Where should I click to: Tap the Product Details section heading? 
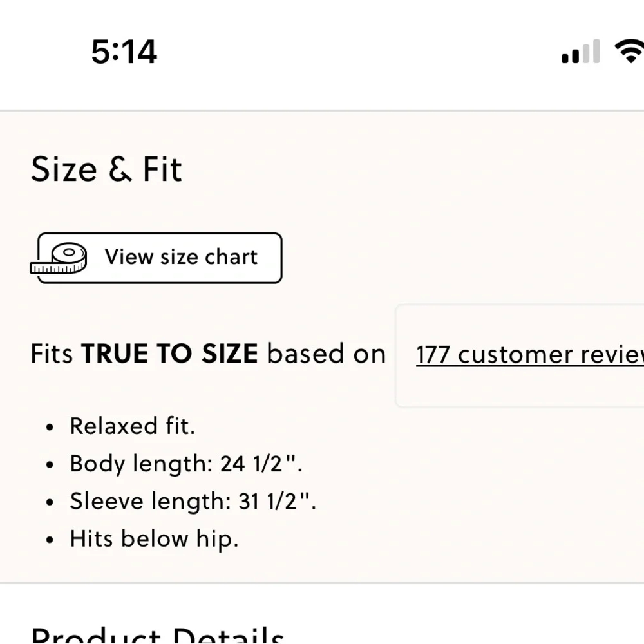[157, 635]
